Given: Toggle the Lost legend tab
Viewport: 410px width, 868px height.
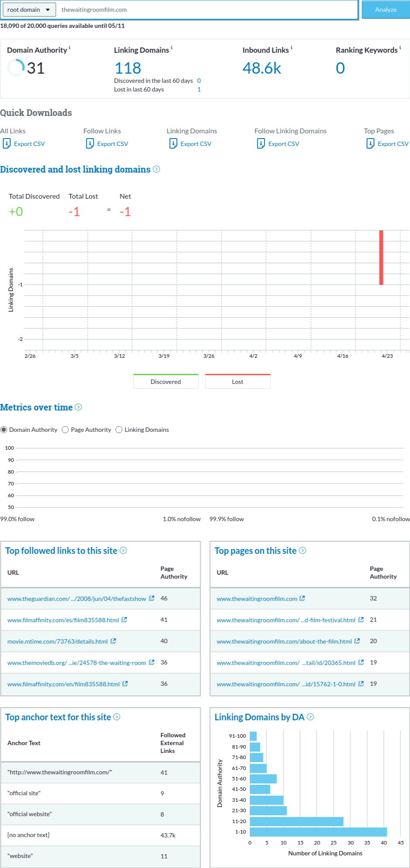Looking at the screenshot, I should click(238, 381).
